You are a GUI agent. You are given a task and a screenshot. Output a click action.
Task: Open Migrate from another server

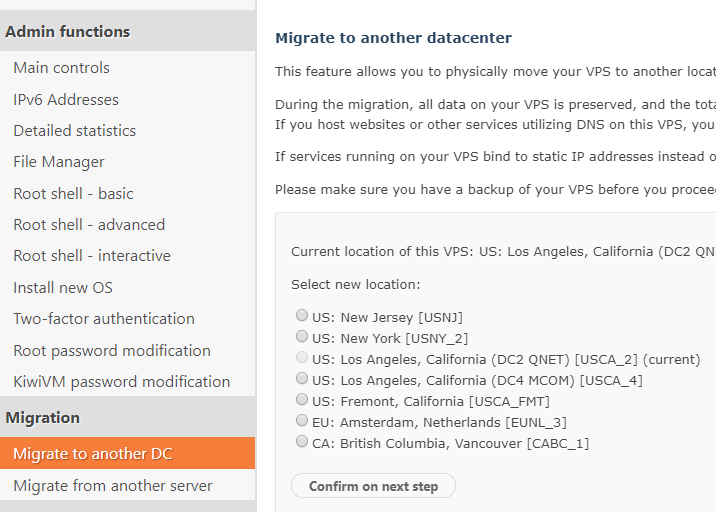point(113,486)
